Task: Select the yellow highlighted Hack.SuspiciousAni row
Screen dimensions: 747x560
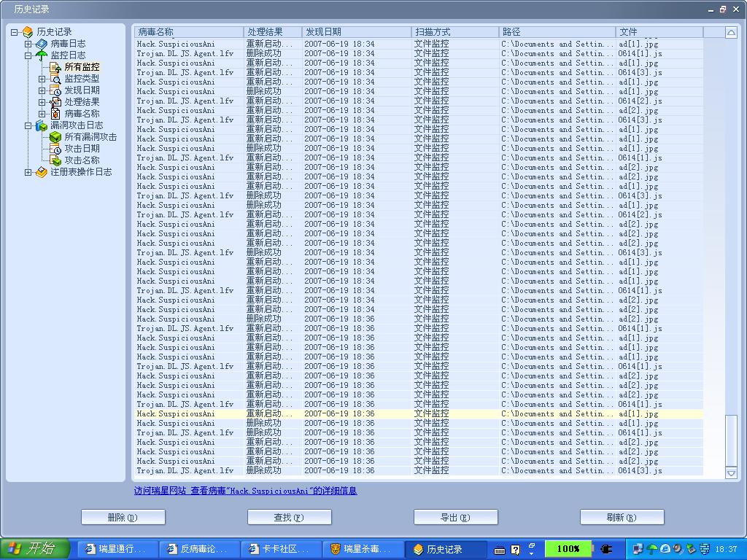Action: (419, 414)
